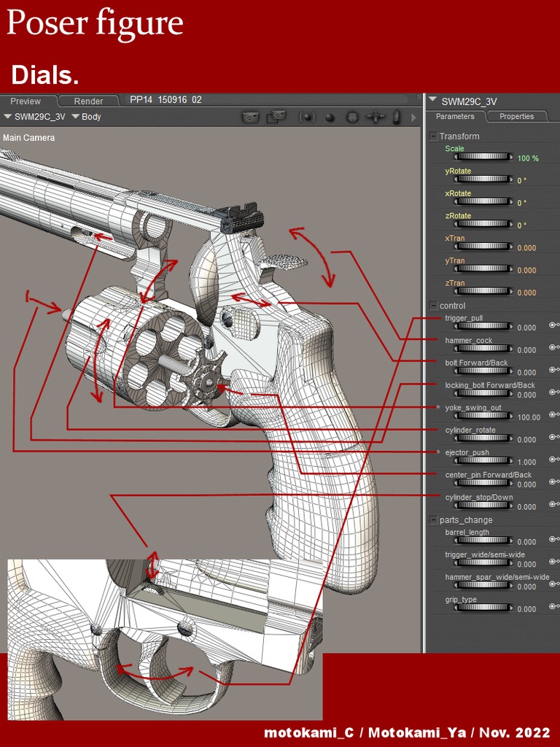Screen dimensions: 560x747
Task: Open keyframe options icon for barrel_length
Action: 554,539
